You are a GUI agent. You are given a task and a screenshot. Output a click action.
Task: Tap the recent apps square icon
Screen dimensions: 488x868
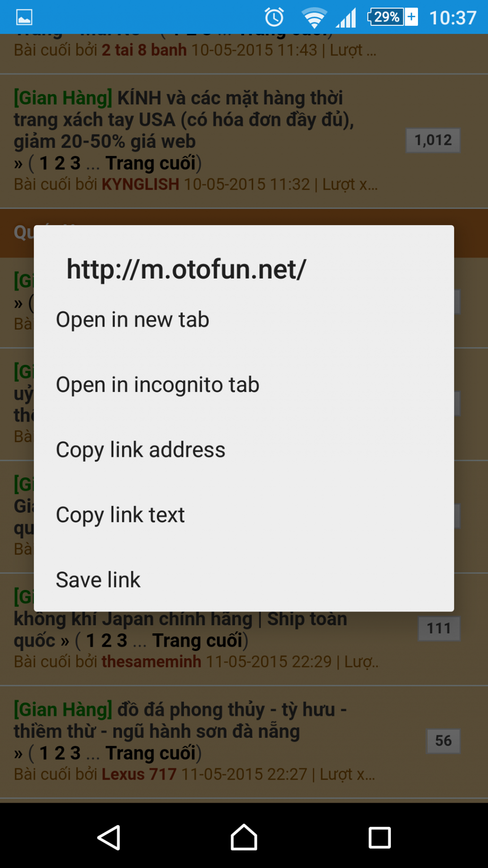pyautogui.click(x=379, y=837)
